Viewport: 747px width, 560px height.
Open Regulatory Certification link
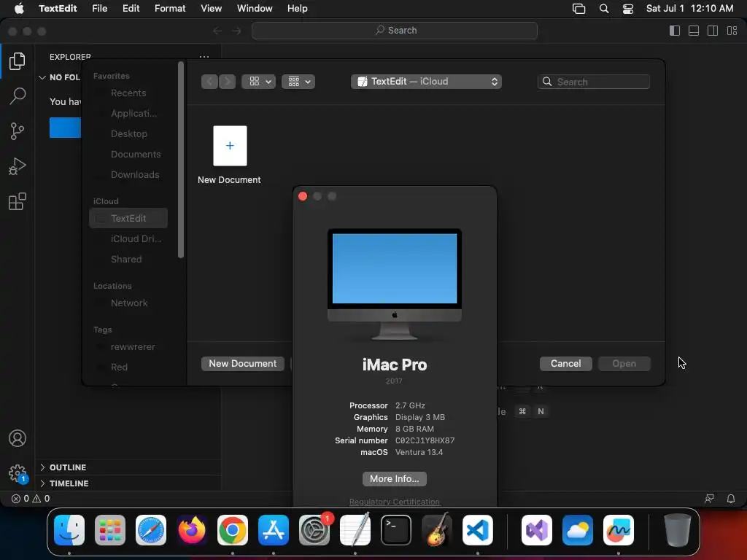tap(395, 502)
